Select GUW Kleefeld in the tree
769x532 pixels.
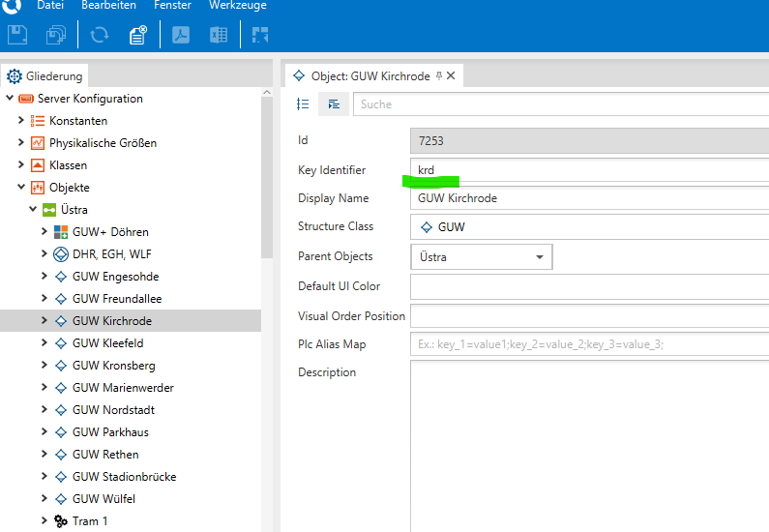coord(108,343)
